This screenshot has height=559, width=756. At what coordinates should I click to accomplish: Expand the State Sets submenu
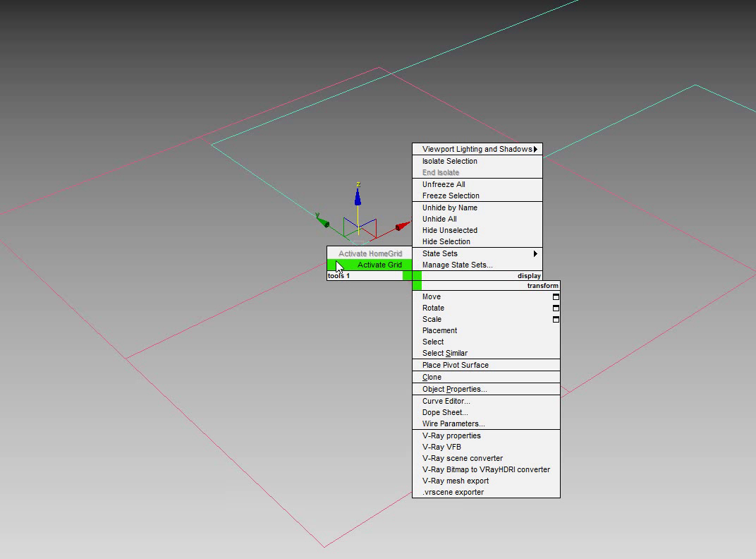[477, 253]
